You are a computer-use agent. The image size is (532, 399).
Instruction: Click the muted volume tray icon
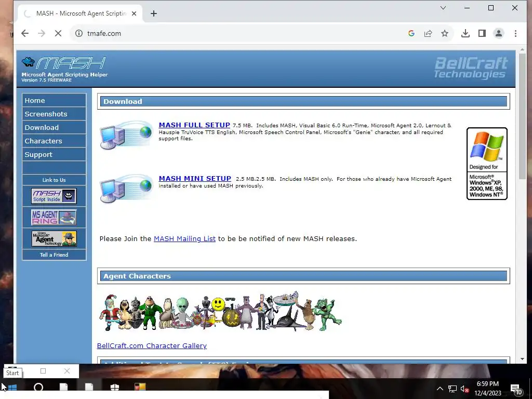(x=464, y=389)
